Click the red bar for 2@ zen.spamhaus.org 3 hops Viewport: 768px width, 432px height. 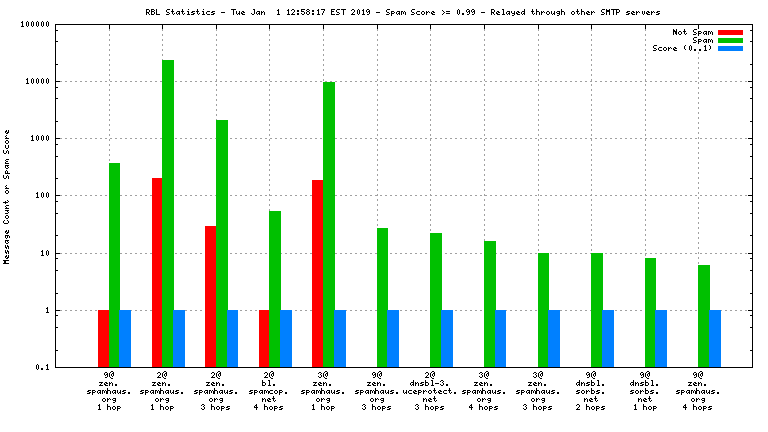(x=210, y=296)
